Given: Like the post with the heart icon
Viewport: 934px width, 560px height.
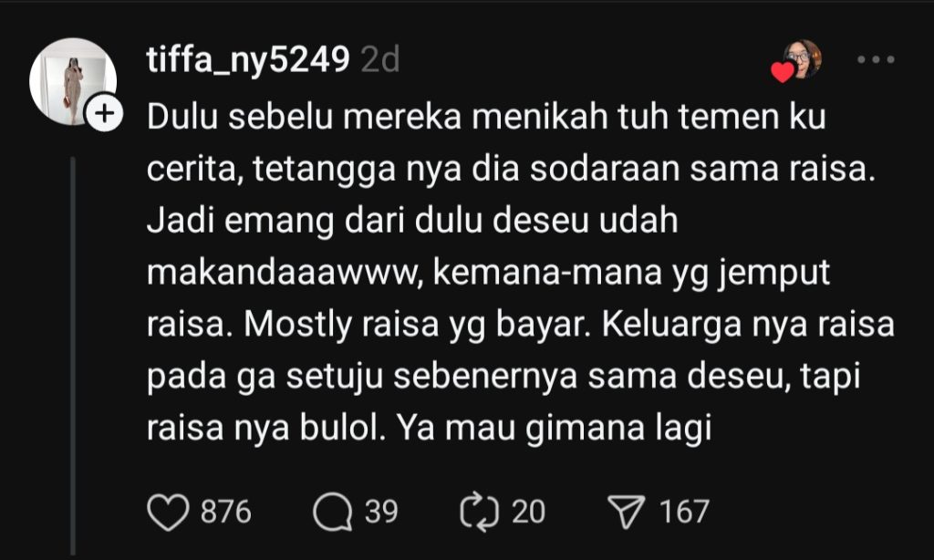Looking at the screenshot, I should pos(168,513).
